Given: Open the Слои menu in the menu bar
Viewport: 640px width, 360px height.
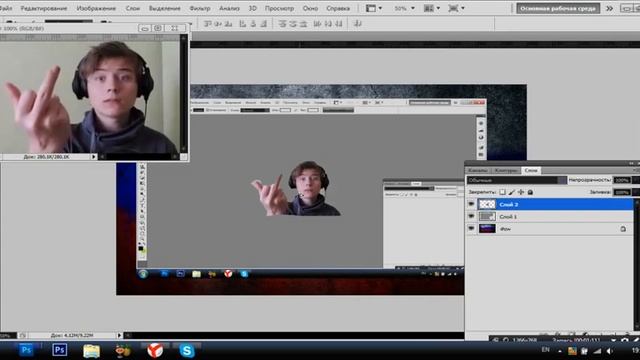Looking at the screenshot, I should 133,8.
